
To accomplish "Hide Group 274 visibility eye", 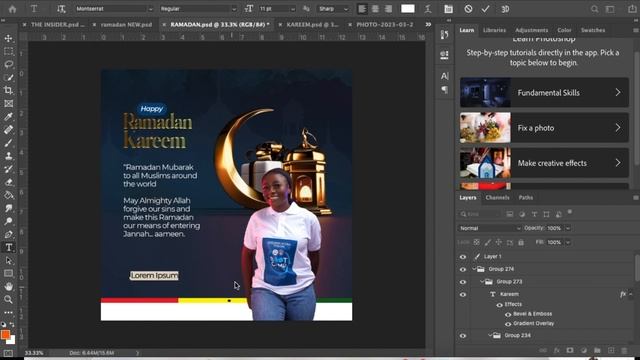I will point(463,270).
